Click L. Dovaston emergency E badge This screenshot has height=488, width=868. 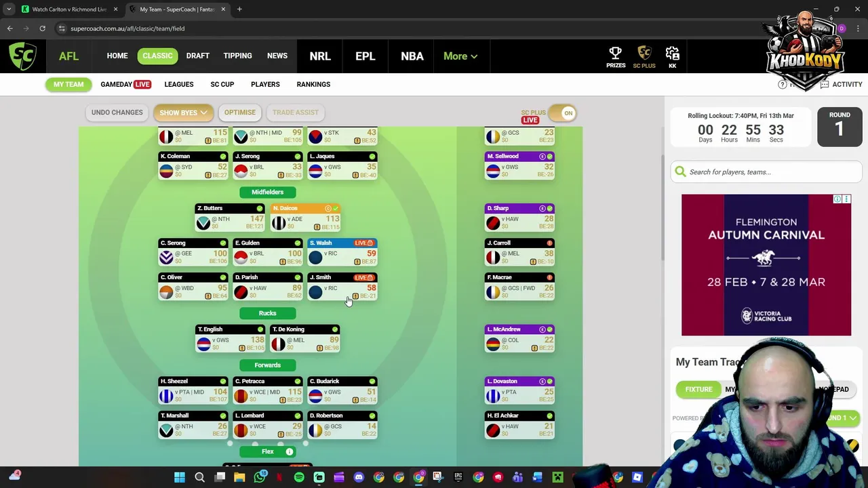click(542, 381)
